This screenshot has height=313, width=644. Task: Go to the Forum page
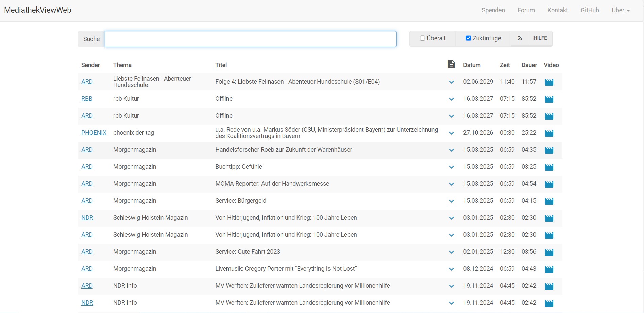coord(526,10)
